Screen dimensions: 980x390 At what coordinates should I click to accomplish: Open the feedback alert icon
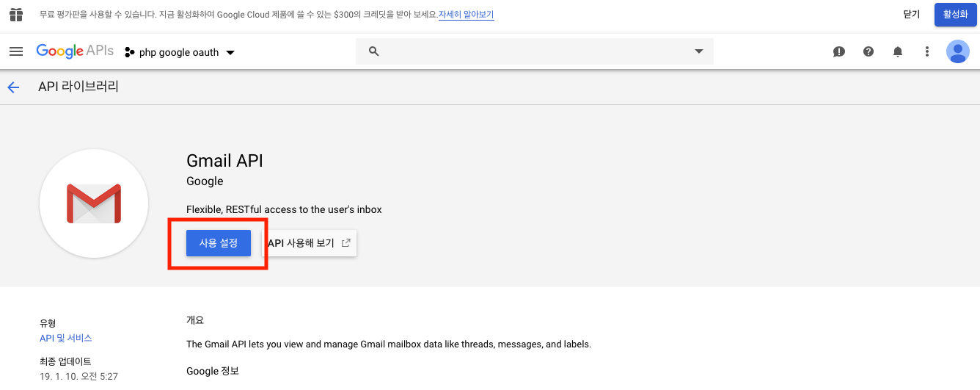(x=839, y=51)
